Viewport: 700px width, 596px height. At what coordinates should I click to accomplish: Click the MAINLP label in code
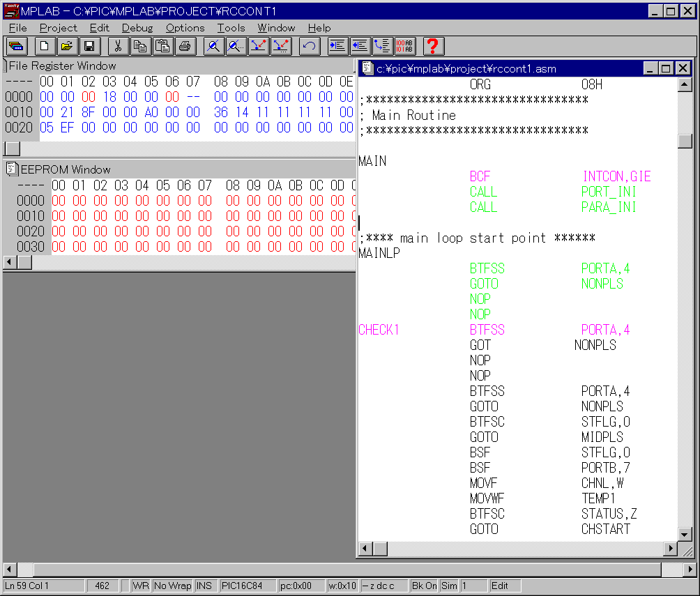[379, 253]
